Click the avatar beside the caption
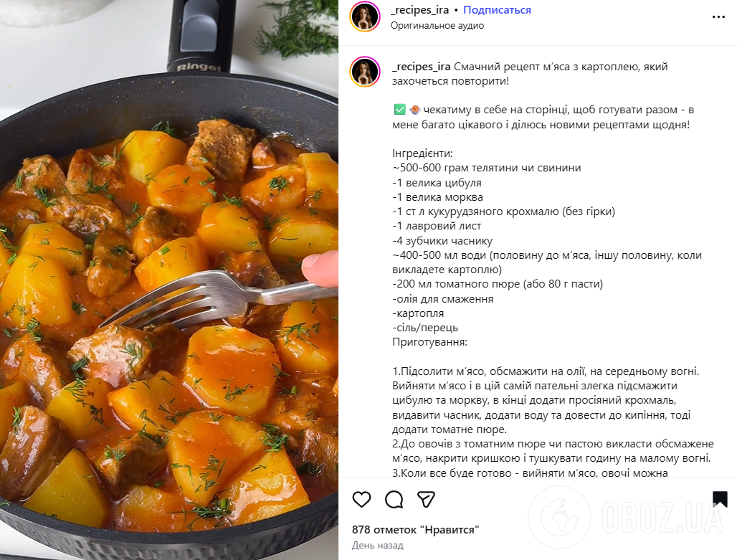The image size is (737, 560). 365,72
